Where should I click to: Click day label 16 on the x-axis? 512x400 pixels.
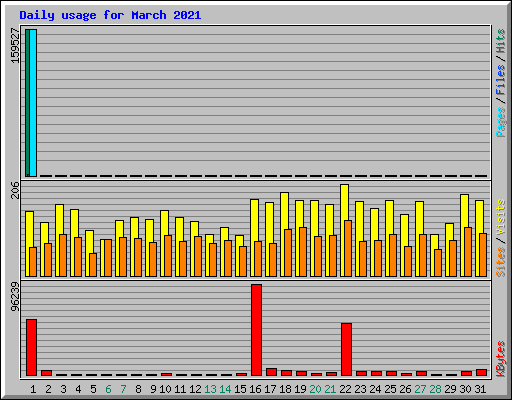tap(255, 389)
